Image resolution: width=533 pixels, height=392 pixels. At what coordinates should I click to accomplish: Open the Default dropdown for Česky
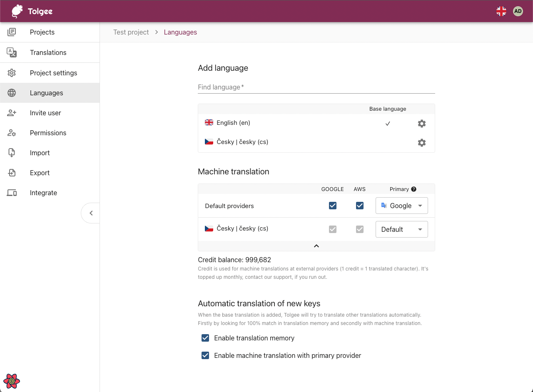[401, 229]
